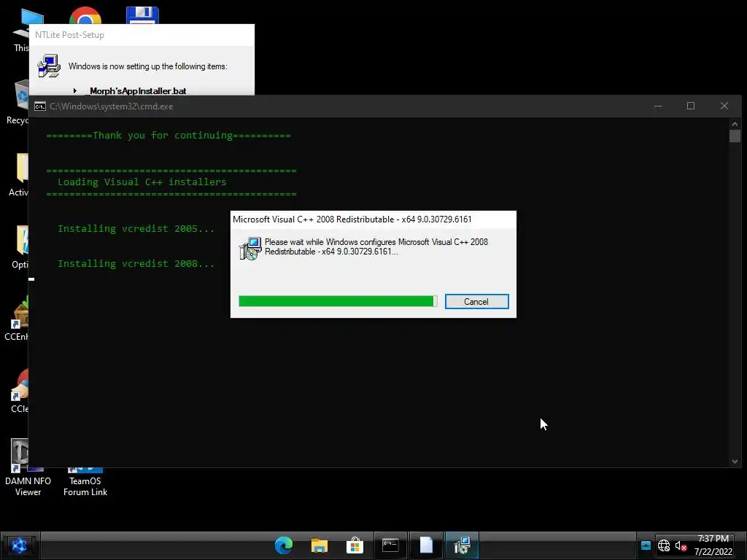
Task: Click the green installation progress bar
Action: click(338, 301)
